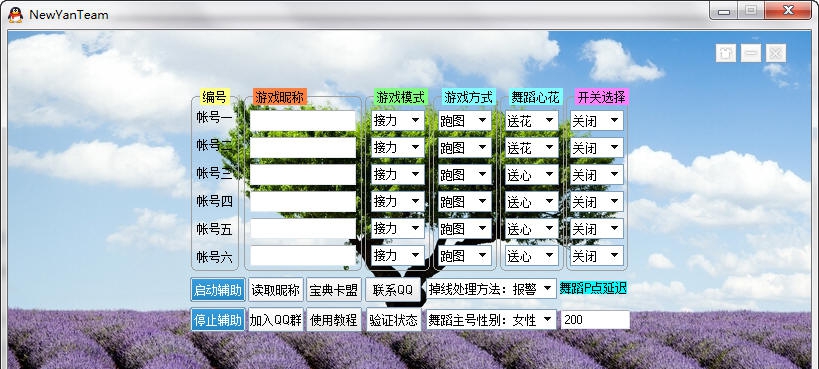Click the 加入QQ群 button

tap(275, 319)
